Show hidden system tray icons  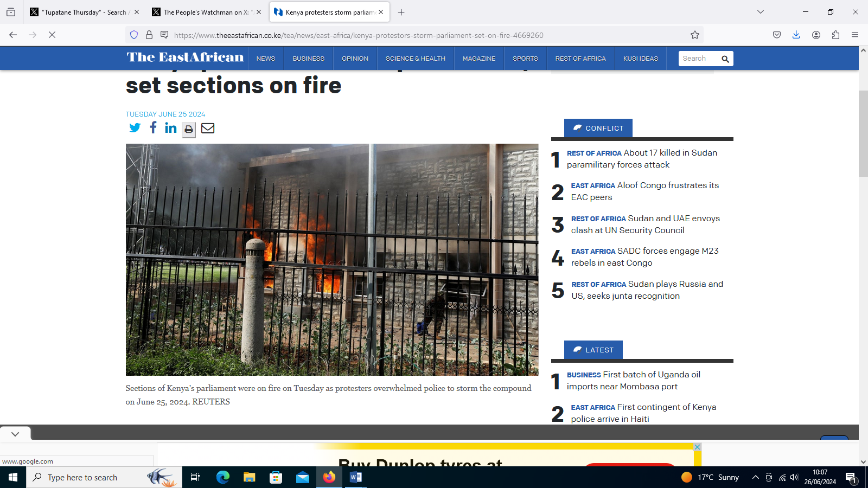point(755,477)
